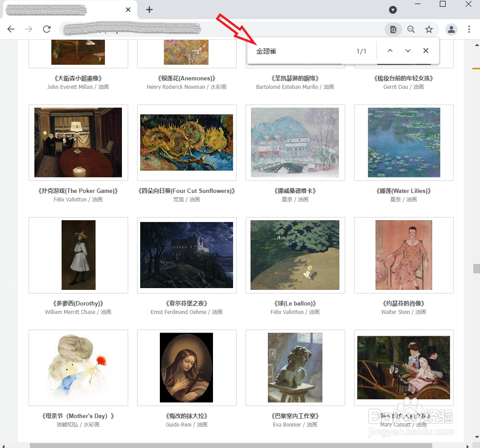Image resolution: width=480 pixels, height=448 pixels.
Task: Open the user profile avatar
Action: 451,29
